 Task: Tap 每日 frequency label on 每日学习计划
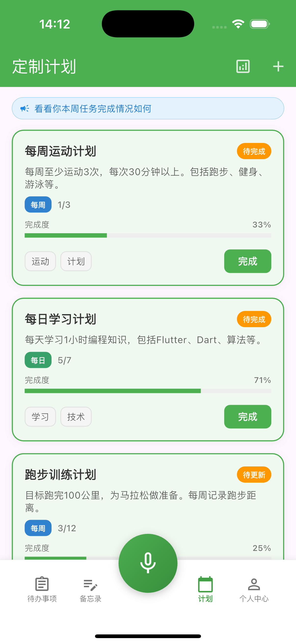click(x=38, y=360)
